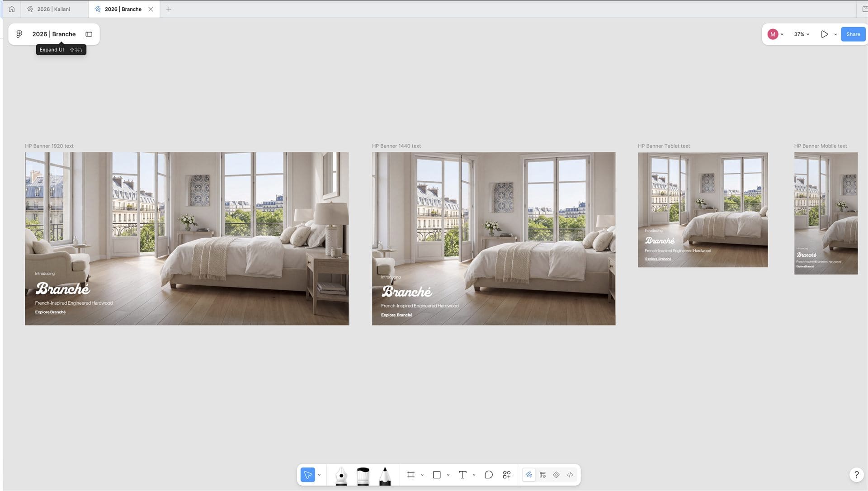Open the 37% zoom dropdown
The height and width of the screenshot is (491, 868).
[x=802, y=34]
